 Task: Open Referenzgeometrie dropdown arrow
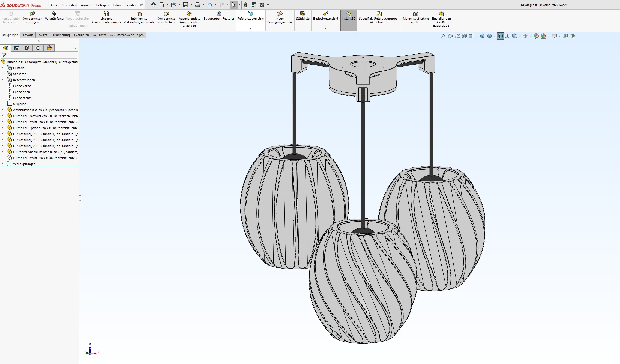pos(250,28)
